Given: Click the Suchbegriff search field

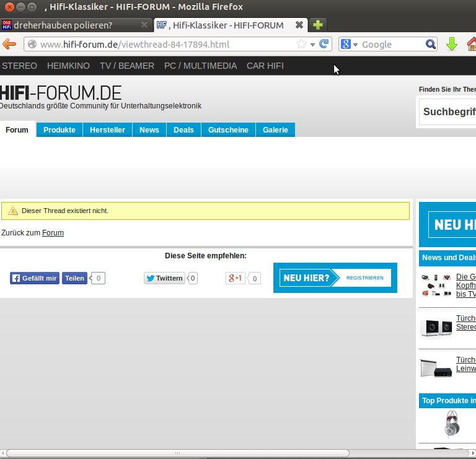Looking at the screenshot, I should (447, 111).
